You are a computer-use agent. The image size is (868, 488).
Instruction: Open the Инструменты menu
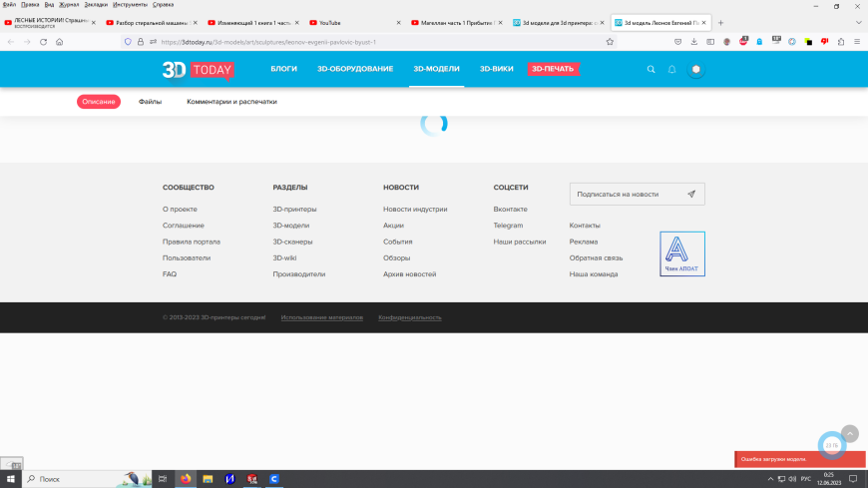coord(130,4)
